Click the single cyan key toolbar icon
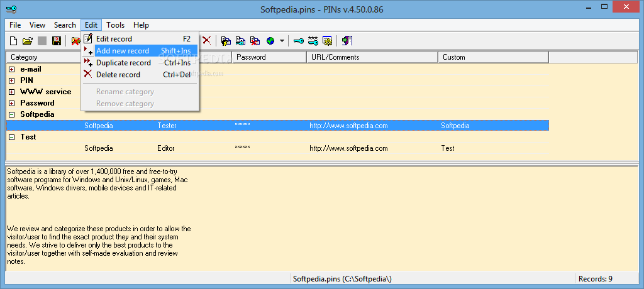The width and height of the screenshot is (644, 289). [x=299, y=41]
